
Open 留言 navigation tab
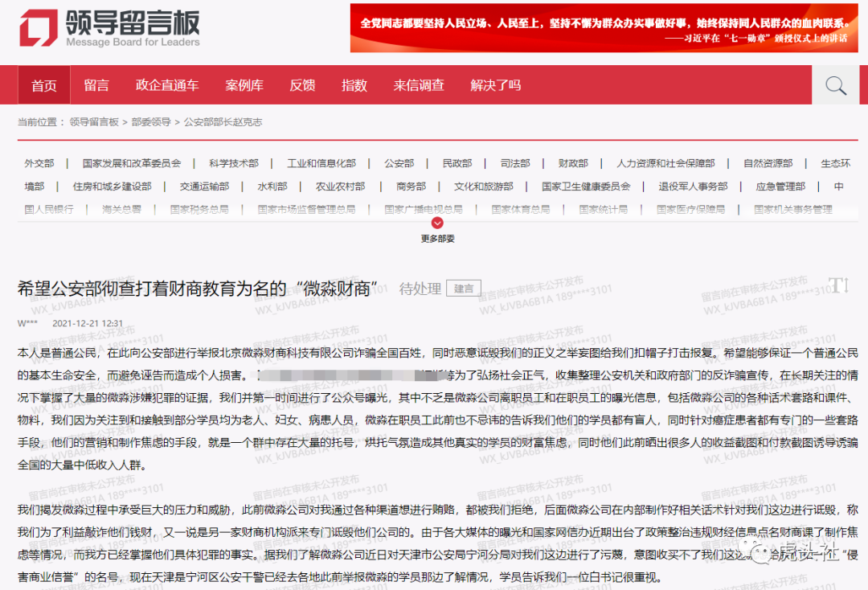click(96, 85)
